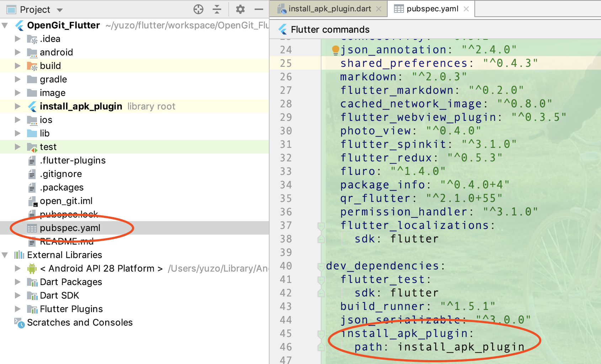Click the install_apk_plugin Flutter icon
The image size is (601, 364).
(32, 106)
